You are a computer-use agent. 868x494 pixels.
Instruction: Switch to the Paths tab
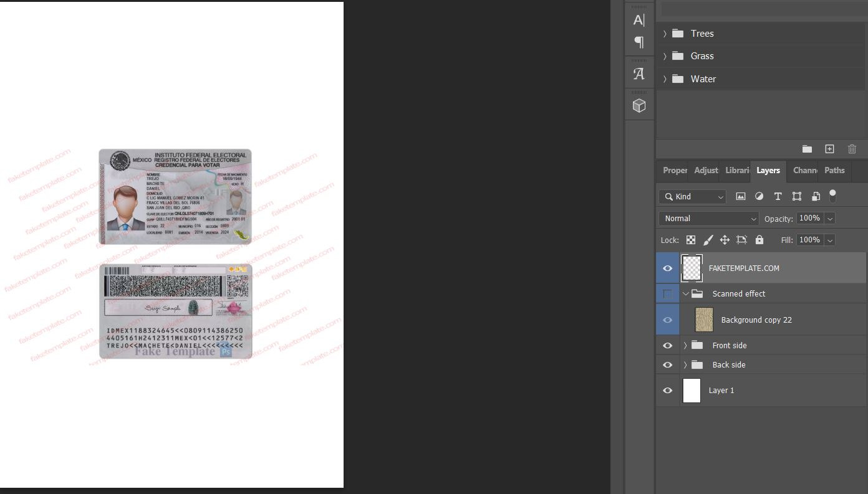tap(834, 170)
